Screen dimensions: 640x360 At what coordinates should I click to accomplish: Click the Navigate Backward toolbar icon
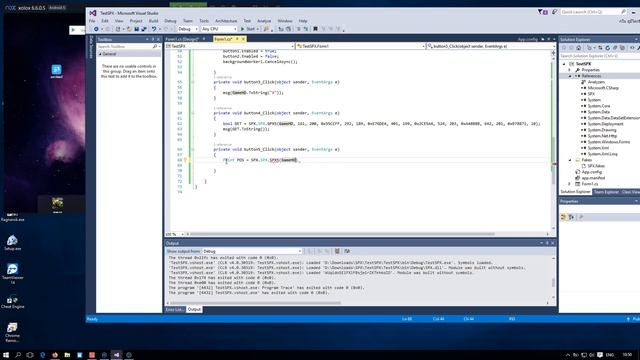coord(96,29)
